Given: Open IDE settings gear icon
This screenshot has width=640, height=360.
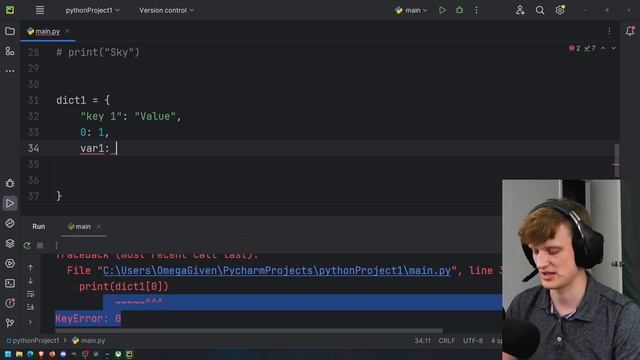Looking at the screenshot, I should pyautogui.click(x=560, y=10).
